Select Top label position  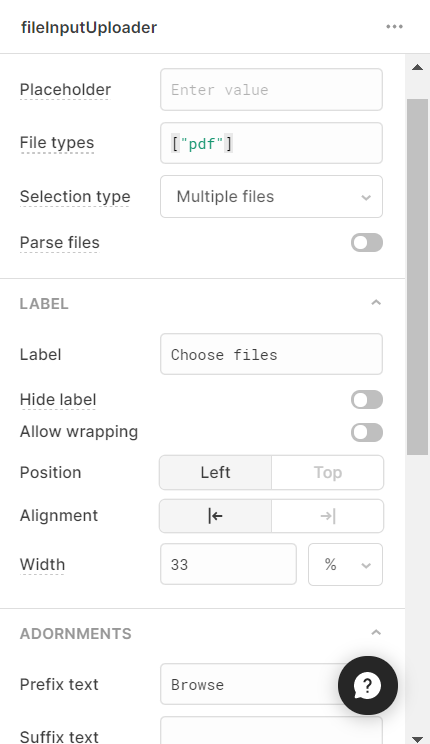point(327,473)
